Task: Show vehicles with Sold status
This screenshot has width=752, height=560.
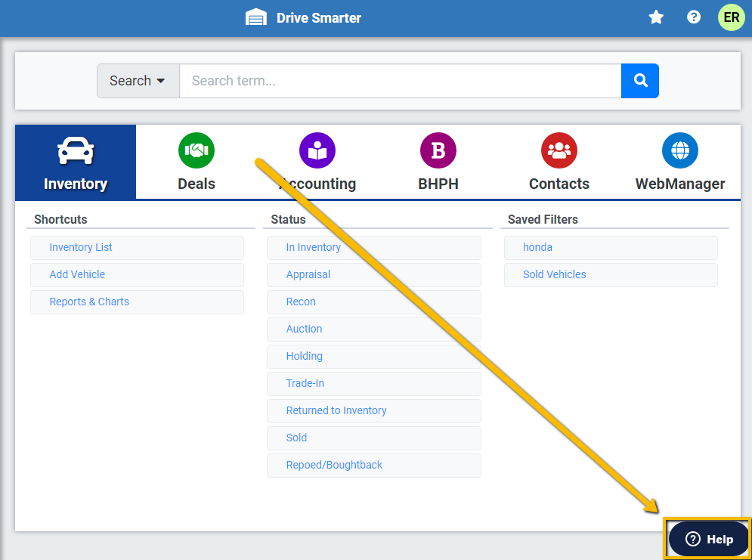Action: pos(374,438)
